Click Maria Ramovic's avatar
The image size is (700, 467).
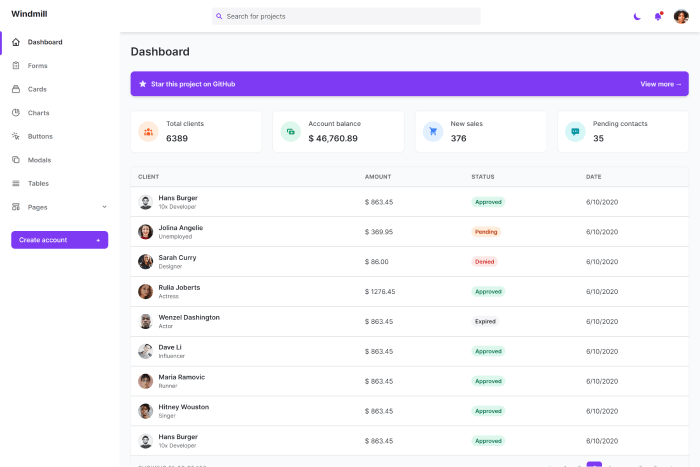pos(145,381)
